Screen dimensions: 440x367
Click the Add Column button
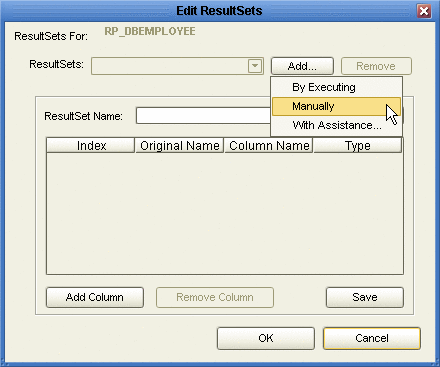(x=95, y=297)
